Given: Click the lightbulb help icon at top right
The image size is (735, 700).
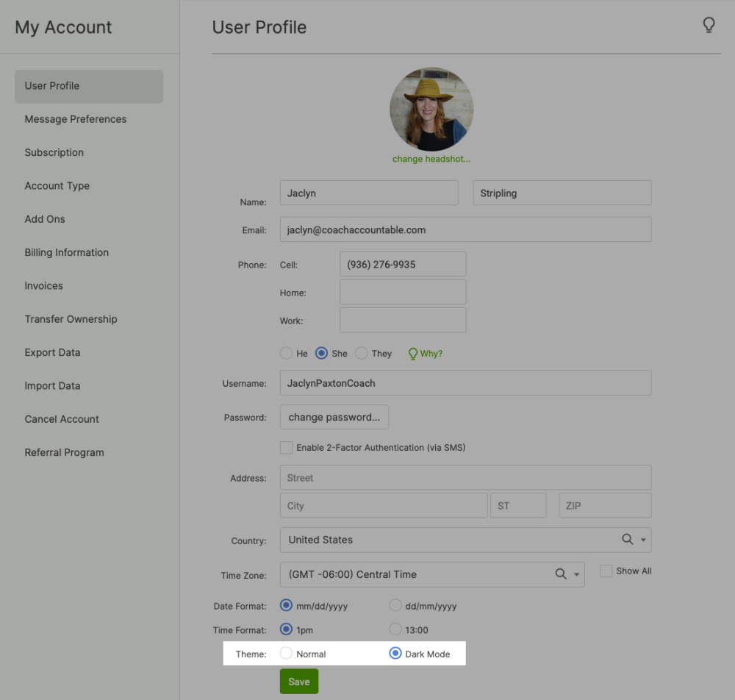Looking at the screenshot, I should coord(709,26).
